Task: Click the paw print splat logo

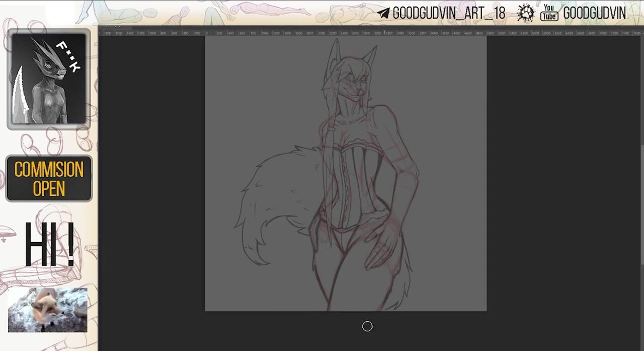Action: click(526, 13)
